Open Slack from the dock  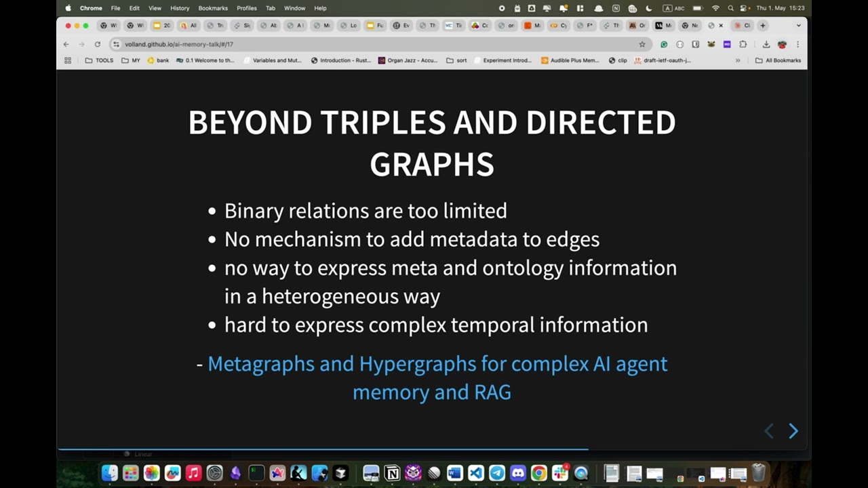[560, 472]
